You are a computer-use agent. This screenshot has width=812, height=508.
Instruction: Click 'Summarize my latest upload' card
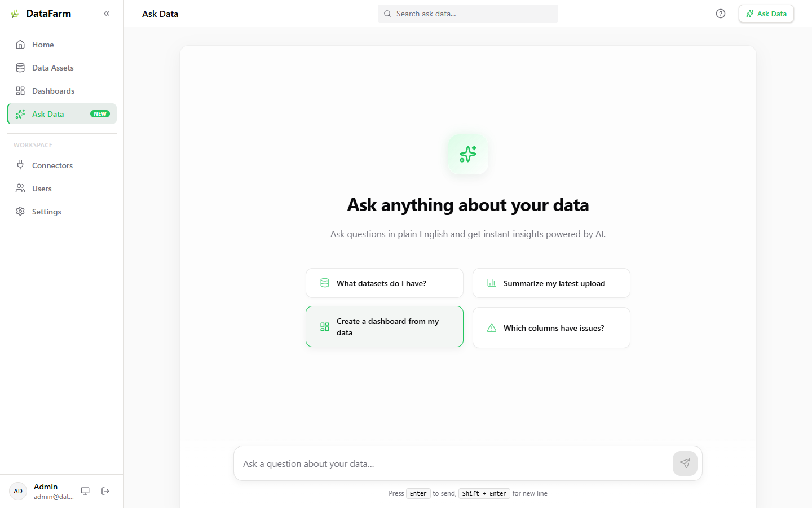pos(551,283)
